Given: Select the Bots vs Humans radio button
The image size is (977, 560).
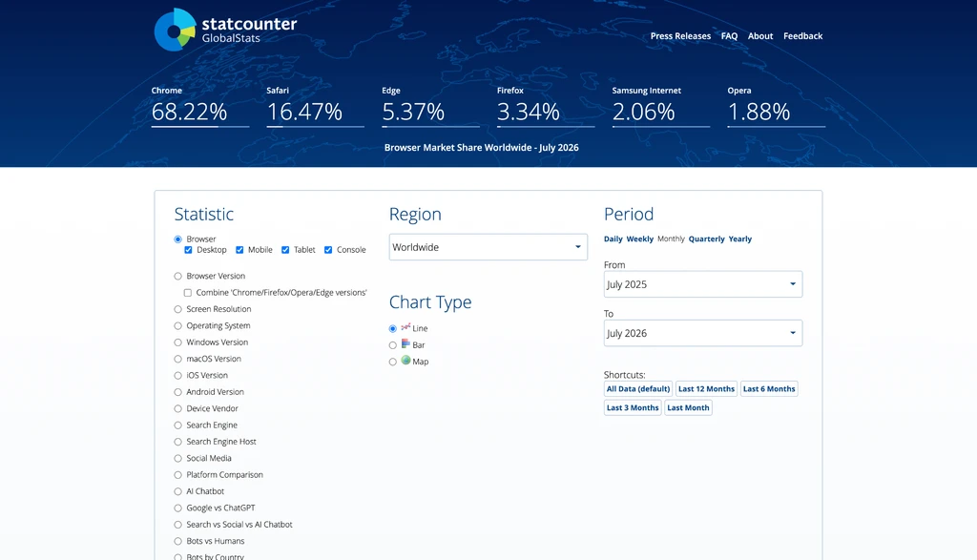Looking at the screenshot, I should (x=178, y=541).
